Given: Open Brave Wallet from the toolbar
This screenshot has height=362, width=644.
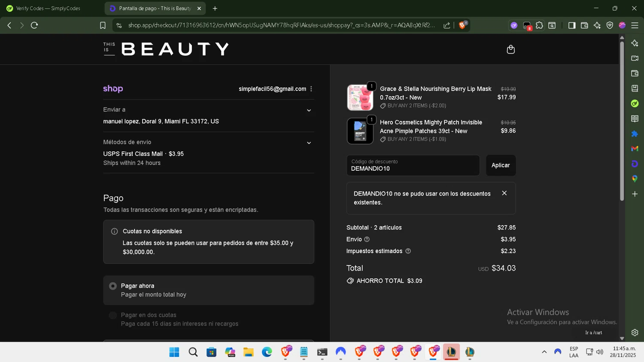Looking at the screenshot, I should (584, 25).
